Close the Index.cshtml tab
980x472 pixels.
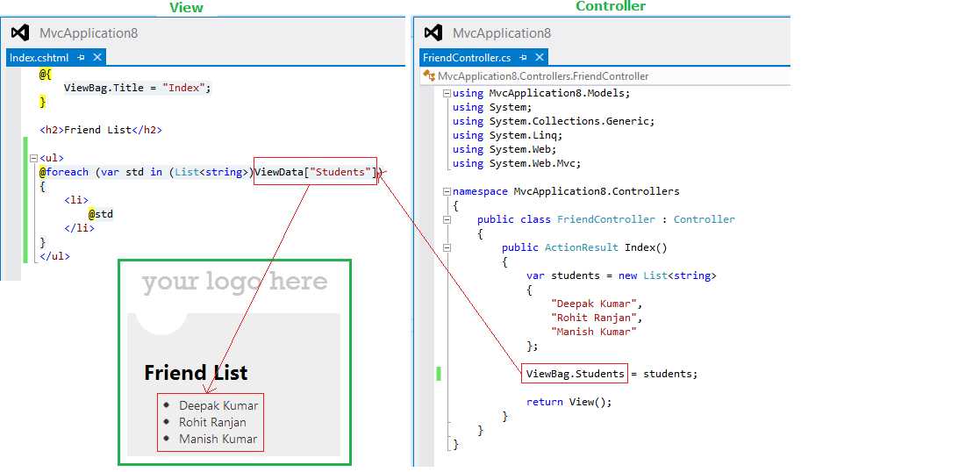pyautogui.click(x=97, y=58)
